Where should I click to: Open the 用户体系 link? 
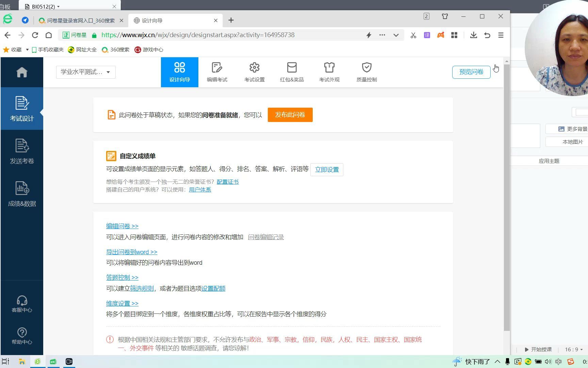point(200,189)
